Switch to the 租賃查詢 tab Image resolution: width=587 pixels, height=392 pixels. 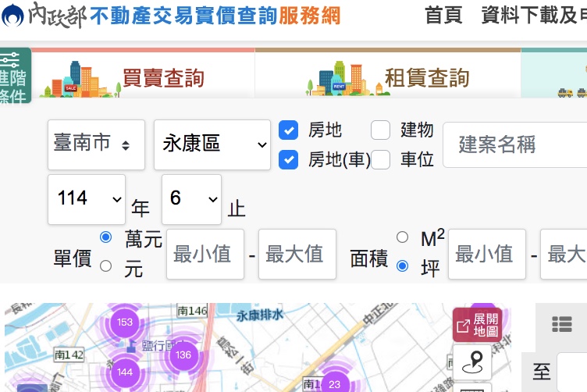point(388,77)
